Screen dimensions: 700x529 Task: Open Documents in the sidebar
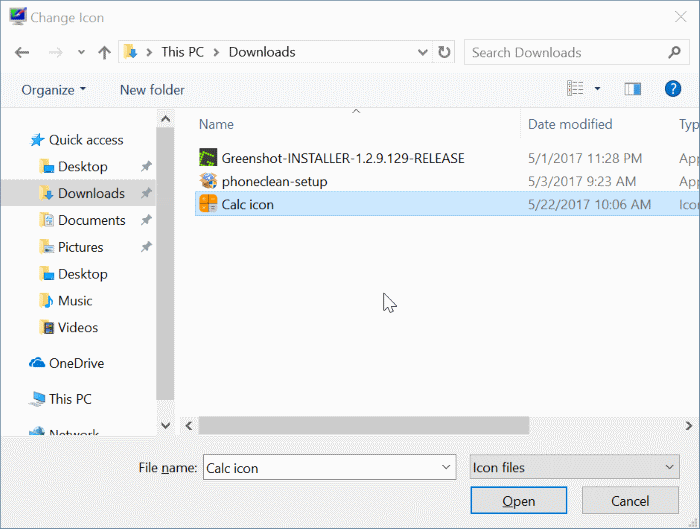92,220
